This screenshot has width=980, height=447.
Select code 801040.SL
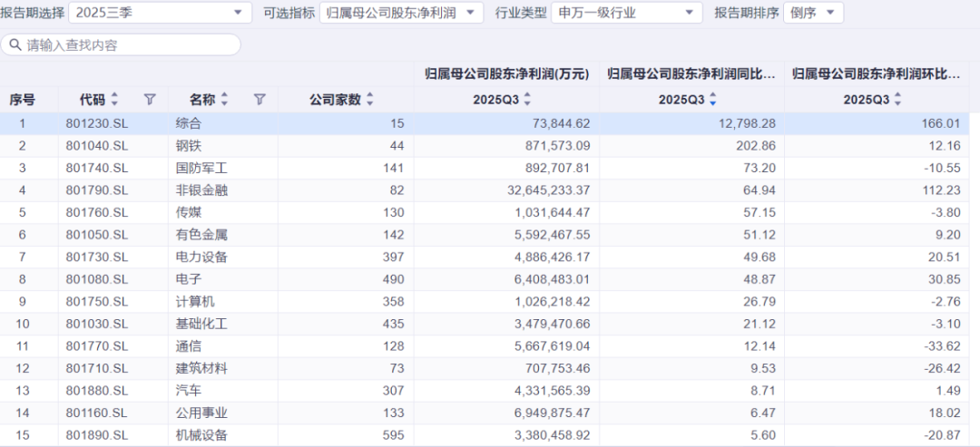[x=97, y=146]
